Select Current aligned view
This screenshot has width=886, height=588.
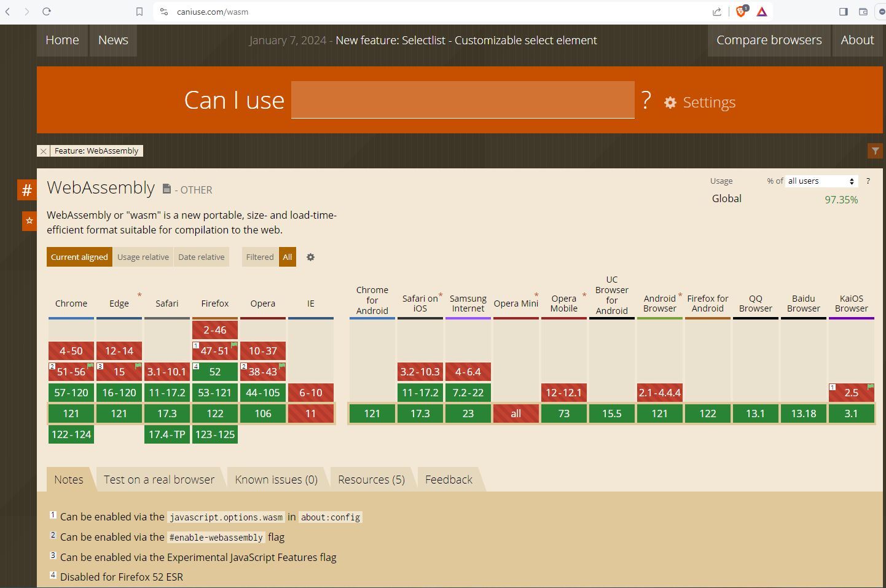pos(79,257)
